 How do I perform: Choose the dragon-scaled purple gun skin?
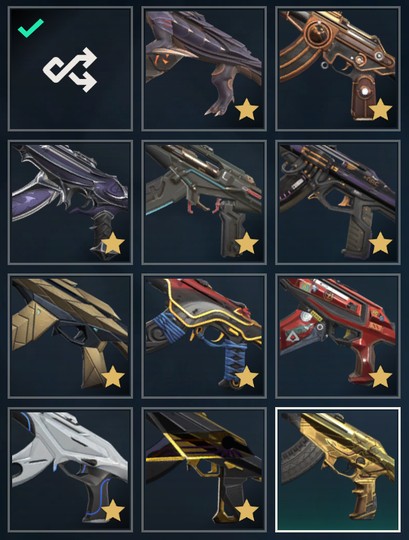[x=204, y=69]
